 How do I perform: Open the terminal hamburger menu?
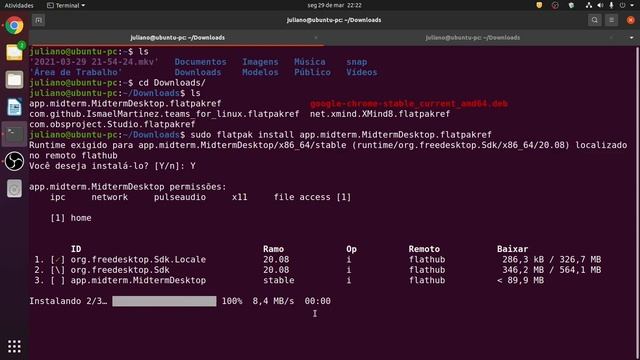coord(611,20)
